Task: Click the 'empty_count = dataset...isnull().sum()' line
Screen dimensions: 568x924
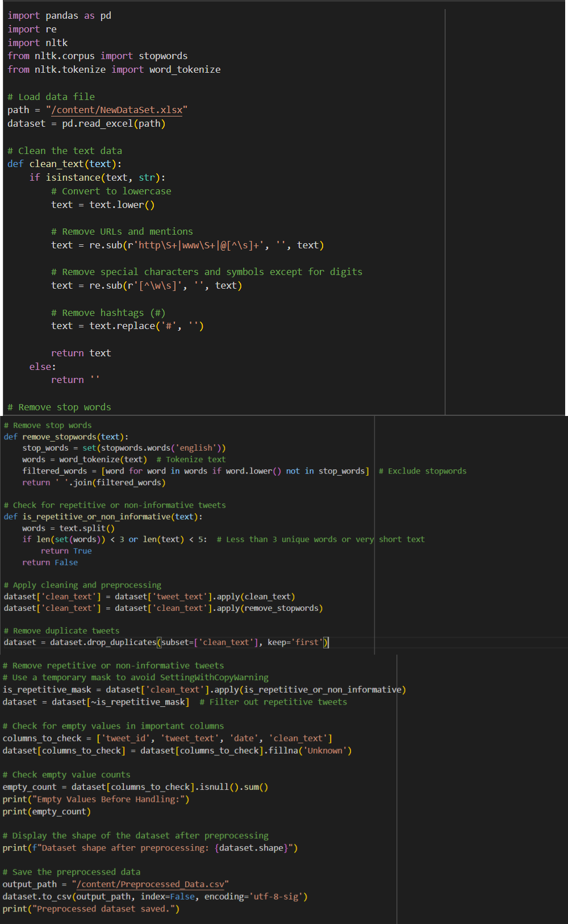Action: 135,787
